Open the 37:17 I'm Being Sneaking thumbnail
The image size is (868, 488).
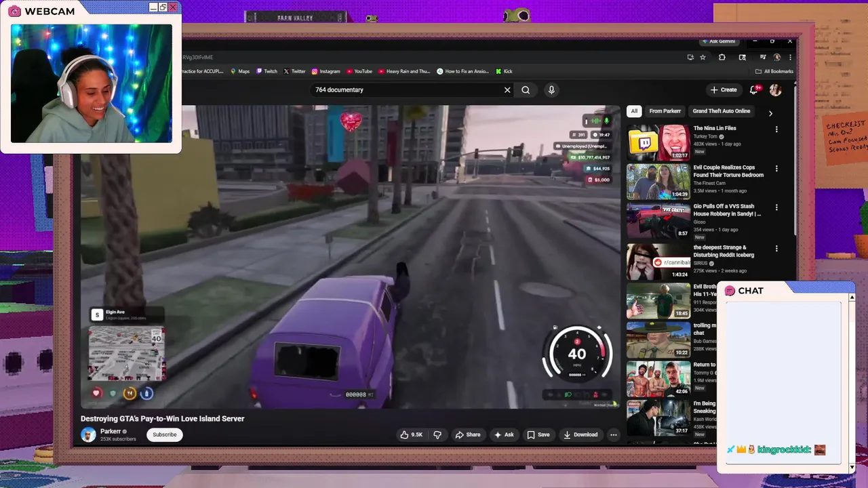click(658, 418)
